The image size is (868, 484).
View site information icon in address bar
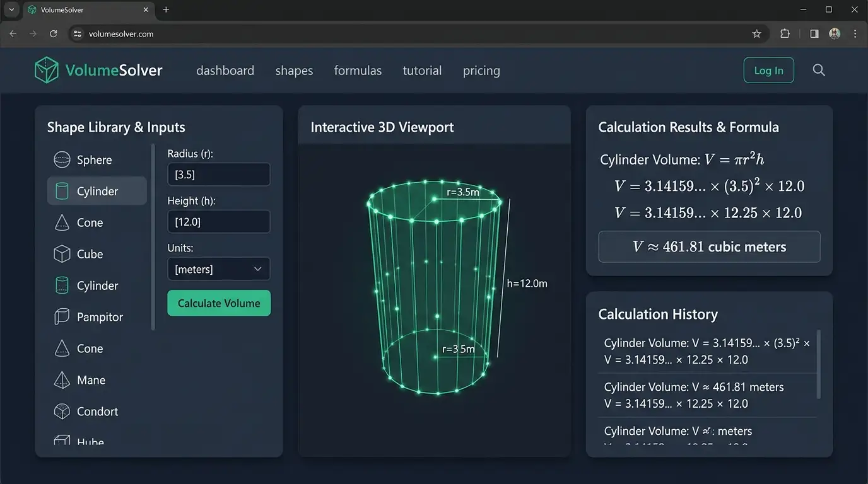click(x=78, y=34)
